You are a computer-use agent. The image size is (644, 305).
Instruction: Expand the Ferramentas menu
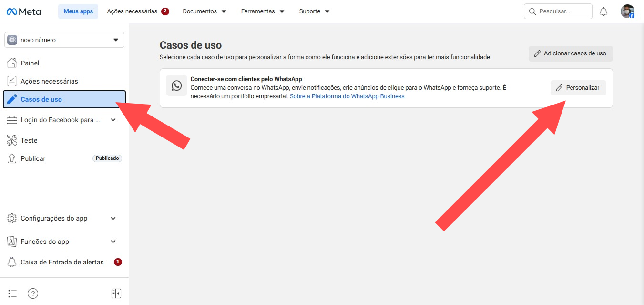(x=263, y=11)
